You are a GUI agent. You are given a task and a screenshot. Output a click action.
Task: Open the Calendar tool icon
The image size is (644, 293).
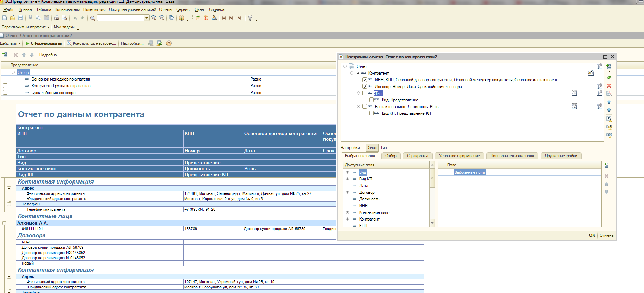click(x=206, y=18)
